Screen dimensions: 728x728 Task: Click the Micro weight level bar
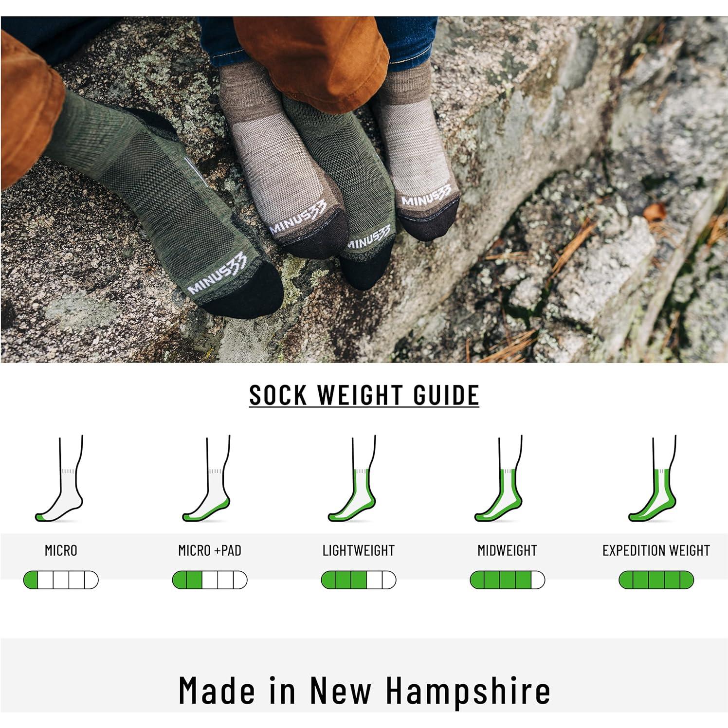61,580
